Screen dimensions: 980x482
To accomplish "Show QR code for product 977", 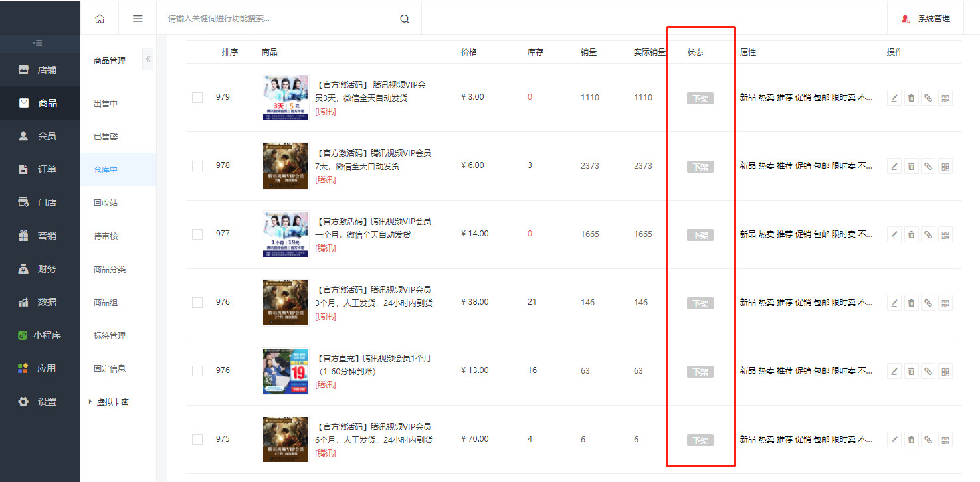I will point(945,235).
